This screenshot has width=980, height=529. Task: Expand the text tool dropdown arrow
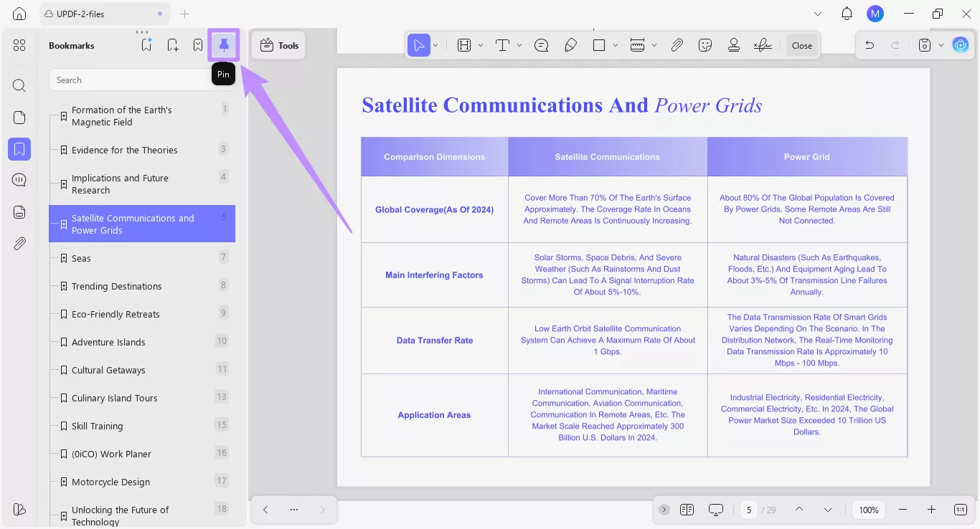click(x=519, y=45)
